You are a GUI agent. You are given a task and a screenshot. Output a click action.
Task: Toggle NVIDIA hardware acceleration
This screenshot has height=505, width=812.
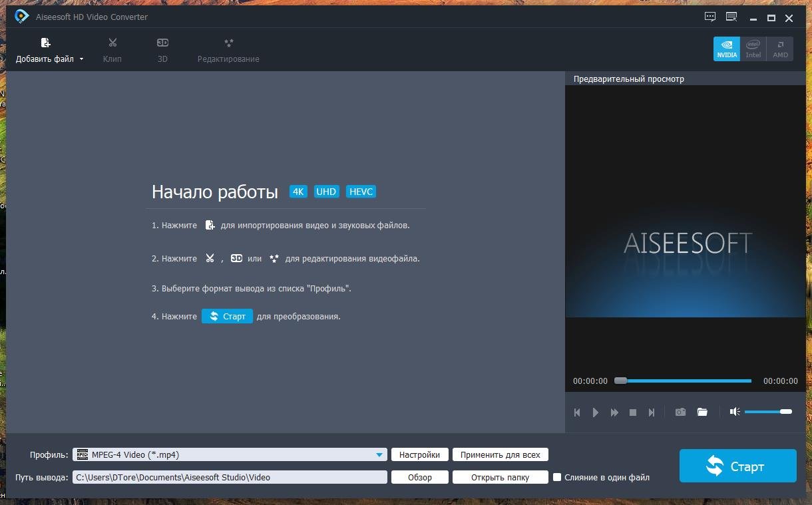(727, 49)
